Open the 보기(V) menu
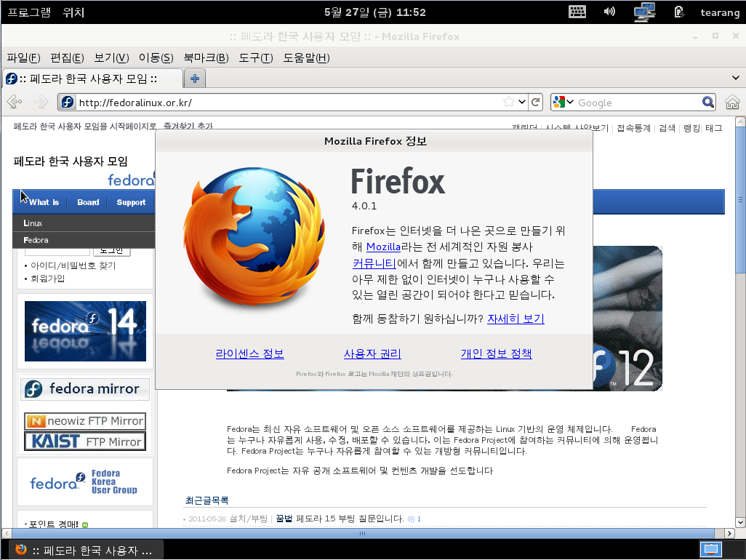Image resolution: width=746 pixels, height=560 pixels. pos(111,58)
